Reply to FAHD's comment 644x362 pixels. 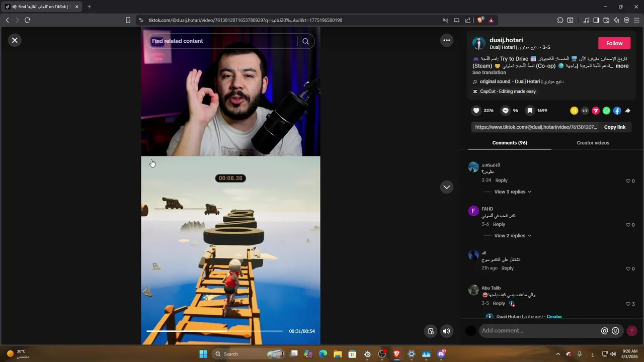click(x=499, y=225)
